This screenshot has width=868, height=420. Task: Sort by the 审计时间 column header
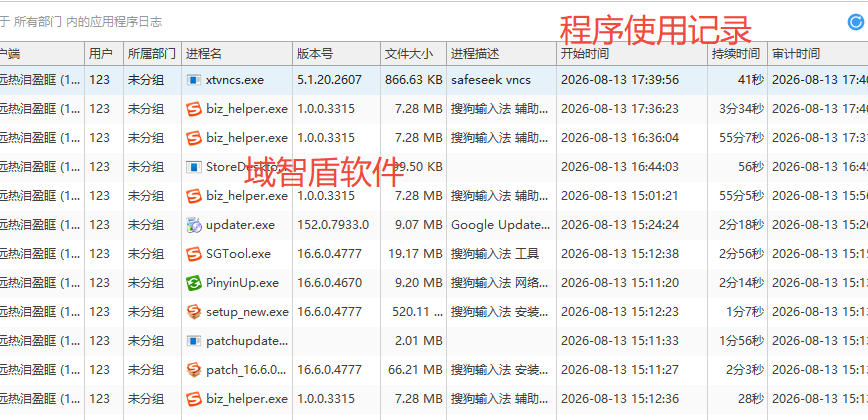[x=817, y=54]
